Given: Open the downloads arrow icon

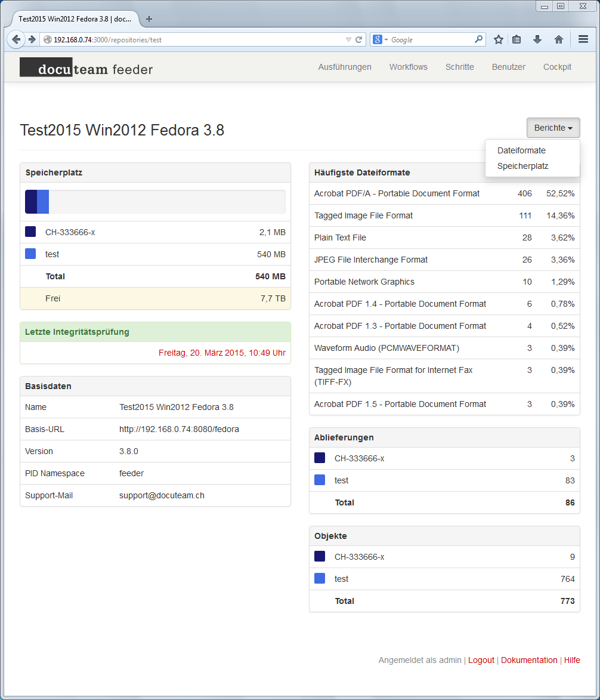Looking at the screenshot, I should point(537,40).
